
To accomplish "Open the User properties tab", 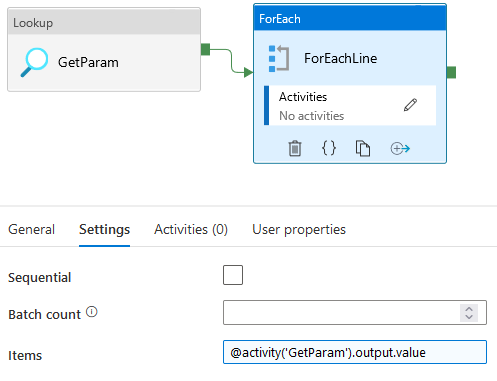I will tap(299, 229).
